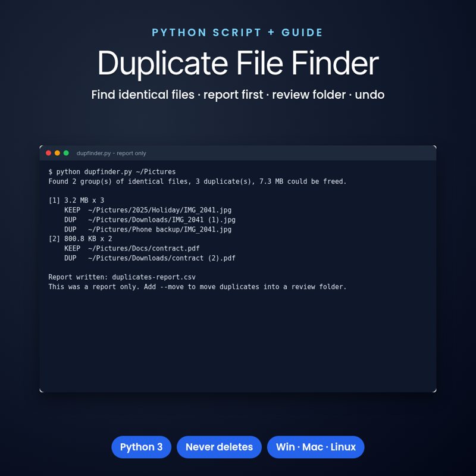Click the DUP line 'Phone backup/IMG_2041.jpg'
Image resolution: width=476 pixels, height=476 pixels.
click(x=148, y=230)
